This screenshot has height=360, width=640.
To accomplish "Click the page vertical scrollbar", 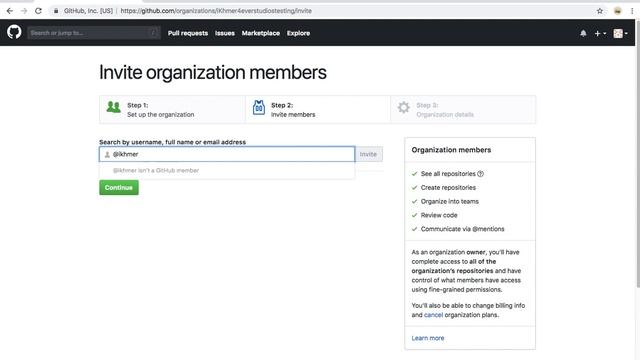I will click(638, 155).
